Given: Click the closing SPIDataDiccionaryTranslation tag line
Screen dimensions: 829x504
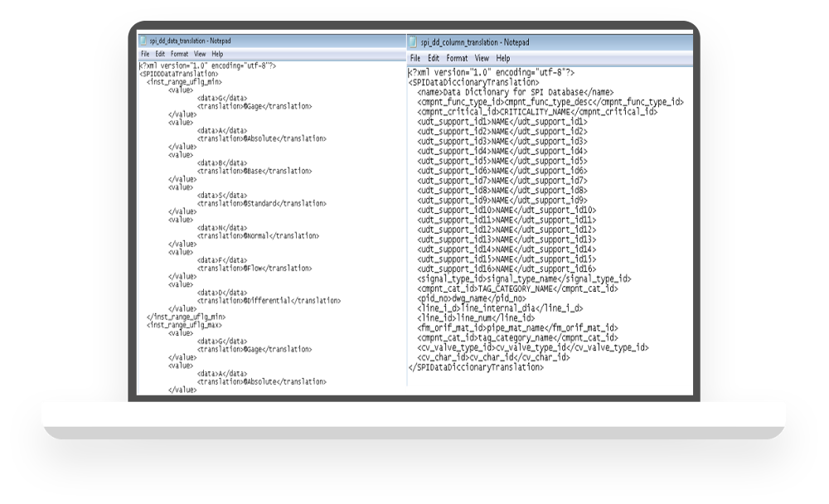Looking at the screenshot, I should point(476,367).
